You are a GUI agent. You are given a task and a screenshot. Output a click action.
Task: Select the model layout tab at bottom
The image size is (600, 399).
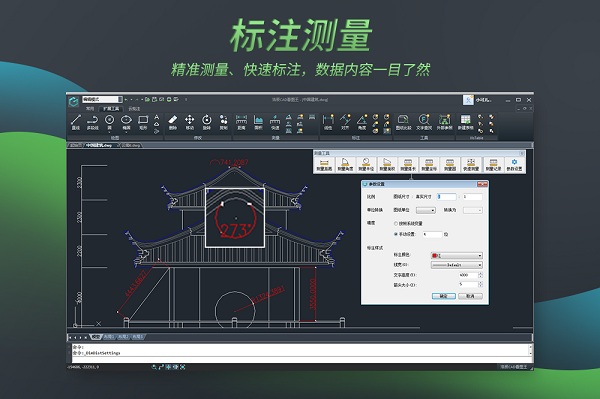point(95,337)
